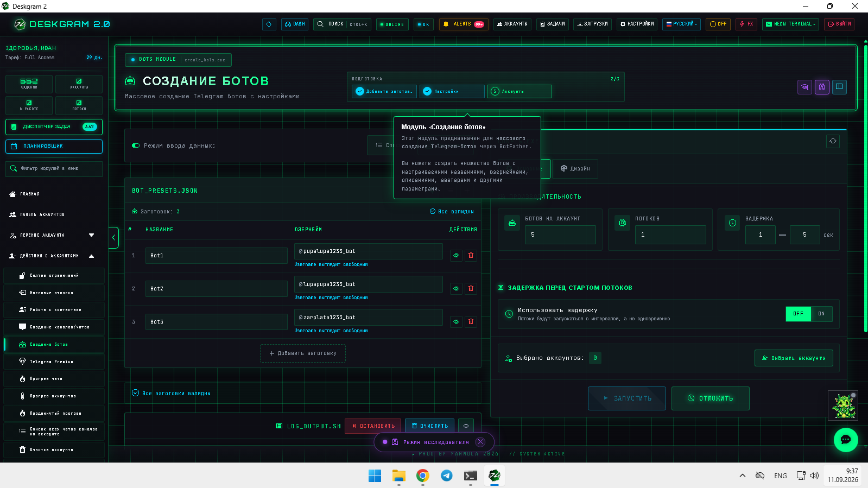Open ПАНЕЛЬ АККАУНТОВ in the sidebar
868x488 pixels.
(42, 214)
